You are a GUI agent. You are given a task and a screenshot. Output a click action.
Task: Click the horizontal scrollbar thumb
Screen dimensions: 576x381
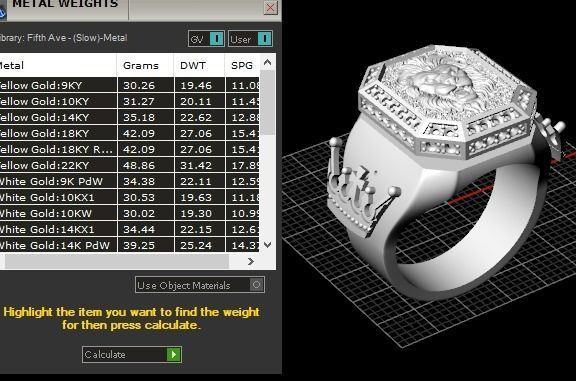[117, 261]
